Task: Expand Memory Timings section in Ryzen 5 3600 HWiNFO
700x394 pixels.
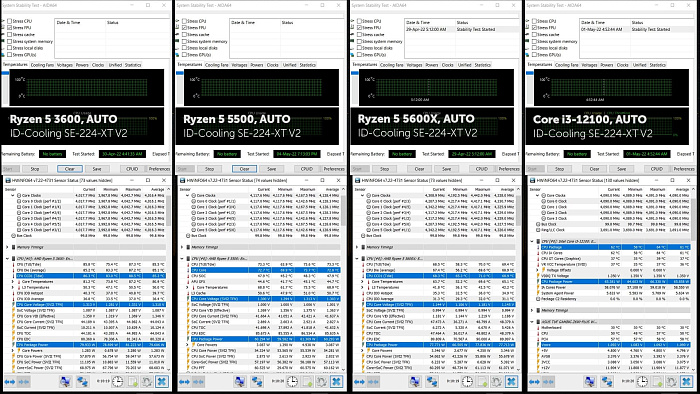Action: point(7,247)
